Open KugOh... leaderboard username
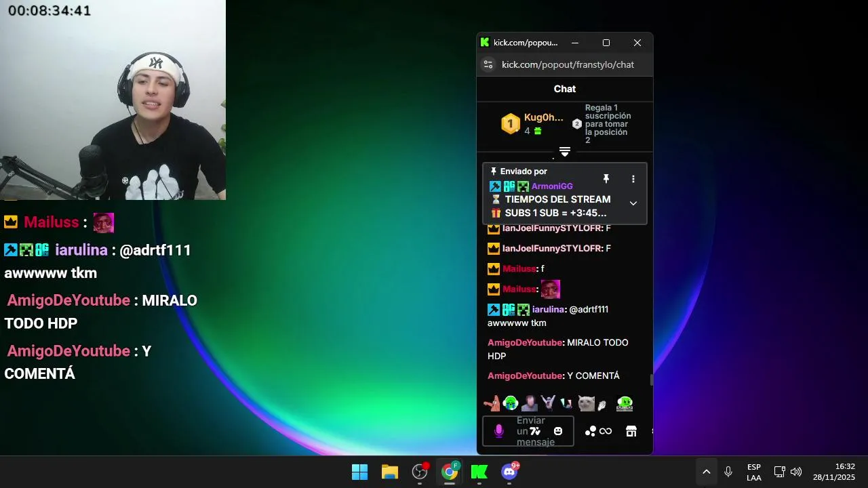This screenshot has height=488, width=868. [x=543, y=117]
